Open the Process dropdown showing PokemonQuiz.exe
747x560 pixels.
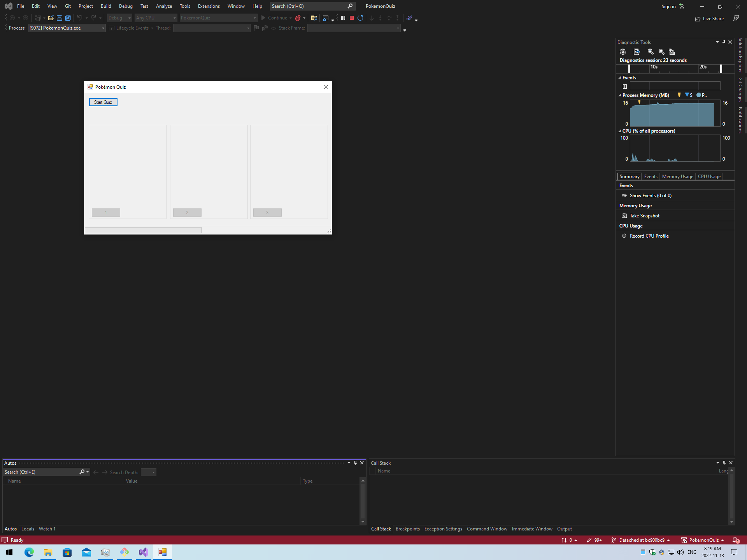tap(67, 28)
